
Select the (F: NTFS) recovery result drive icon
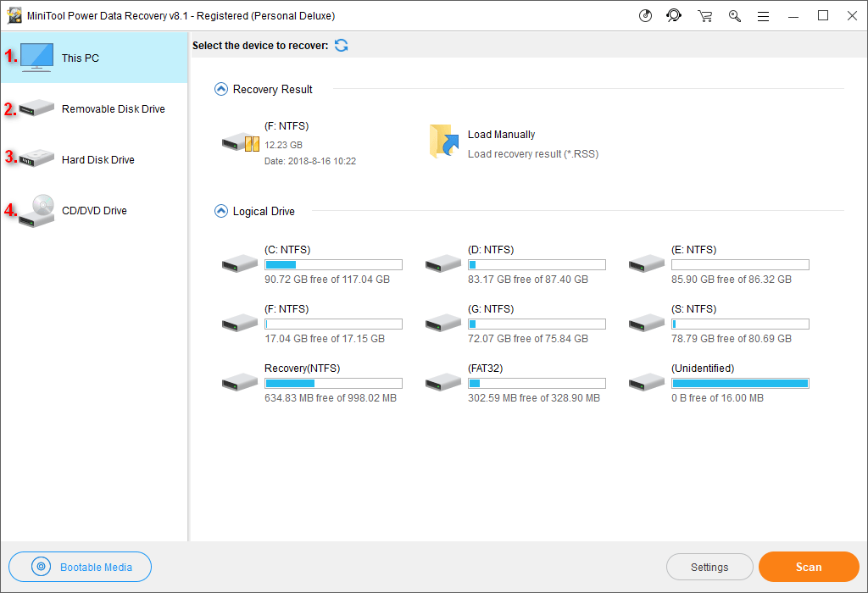(x=240, y=142)
